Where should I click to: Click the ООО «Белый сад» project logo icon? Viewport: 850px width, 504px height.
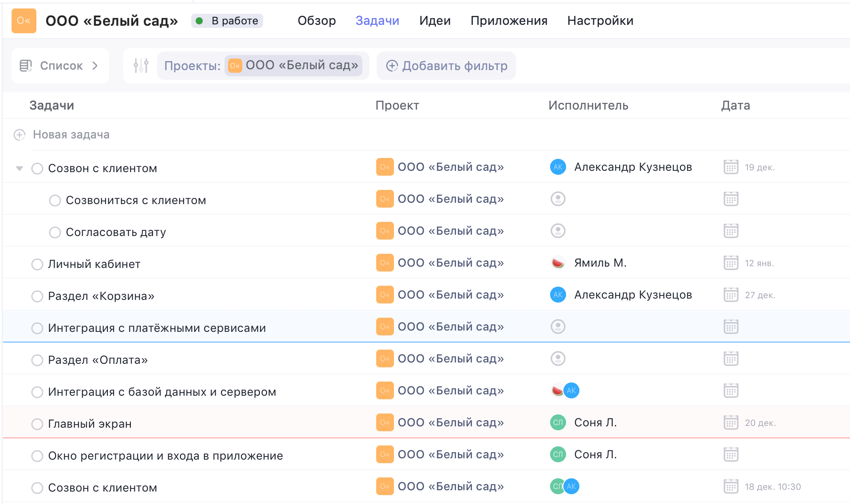(x=24, y=21)
